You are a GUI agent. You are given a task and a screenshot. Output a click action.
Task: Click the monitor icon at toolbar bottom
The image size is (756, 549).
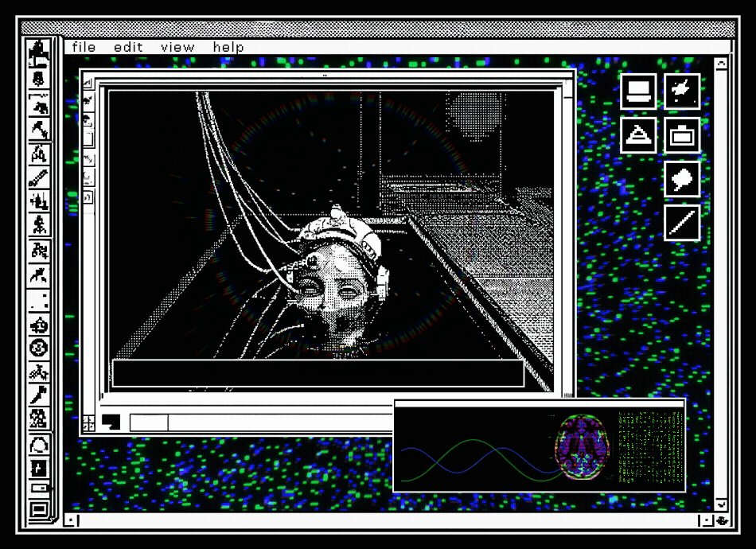pyautogui.click(x=38, y=509)
